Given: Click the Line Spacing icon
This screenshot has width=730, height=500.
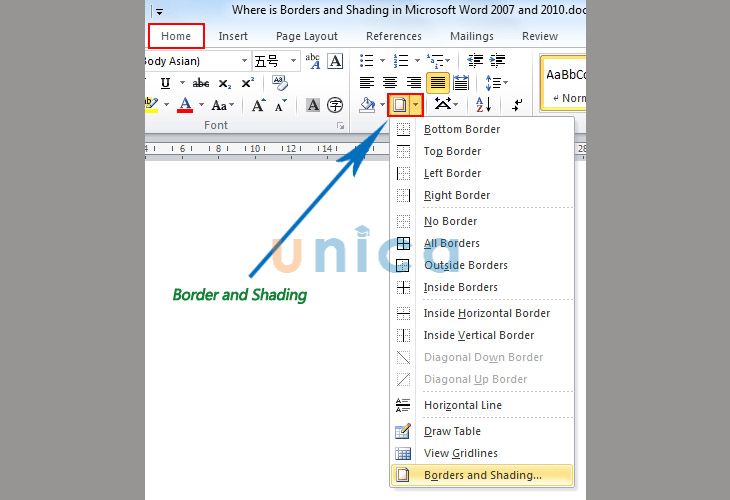Looking at the screenshot, I should click(493, 83).
